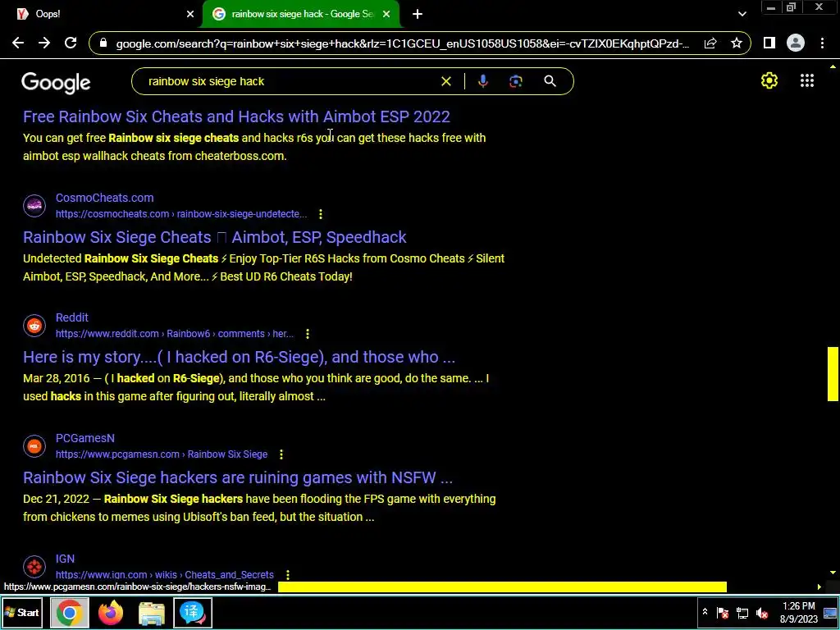Screen dimensions: 840x630
Task: Open the Windows Start menu
Action: pos(22,612)
